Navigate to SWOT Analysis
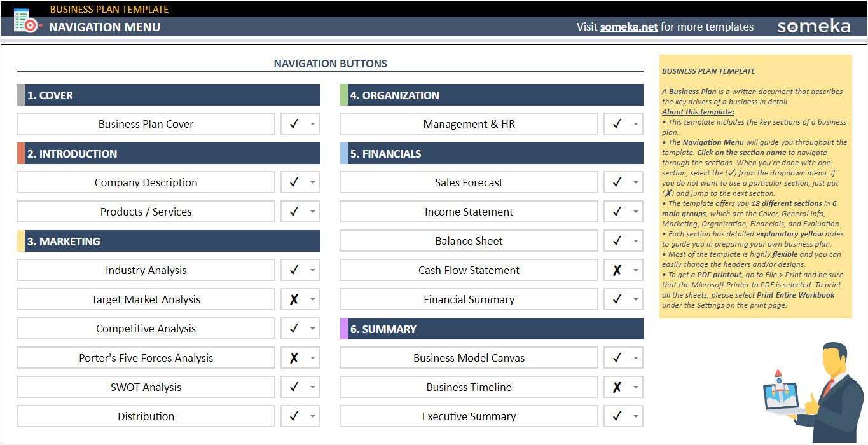The width and height of the screenshot is (868, 445). coord(146,387)
